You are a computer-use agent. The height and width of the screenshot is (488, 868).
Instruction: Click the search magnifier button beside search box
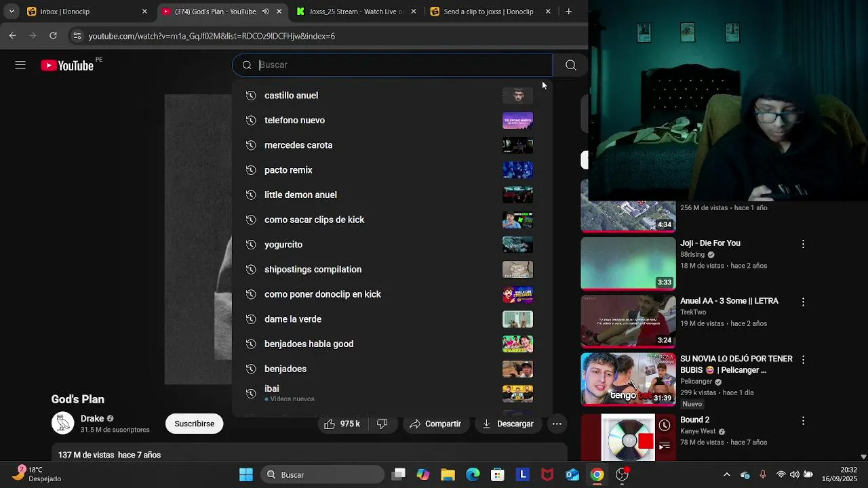[x=570, y=65]
